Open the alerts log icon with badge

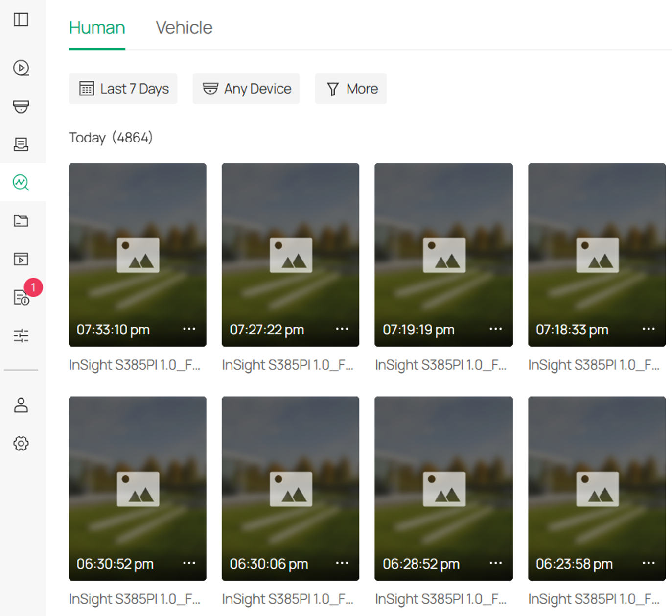click(21, 297)
